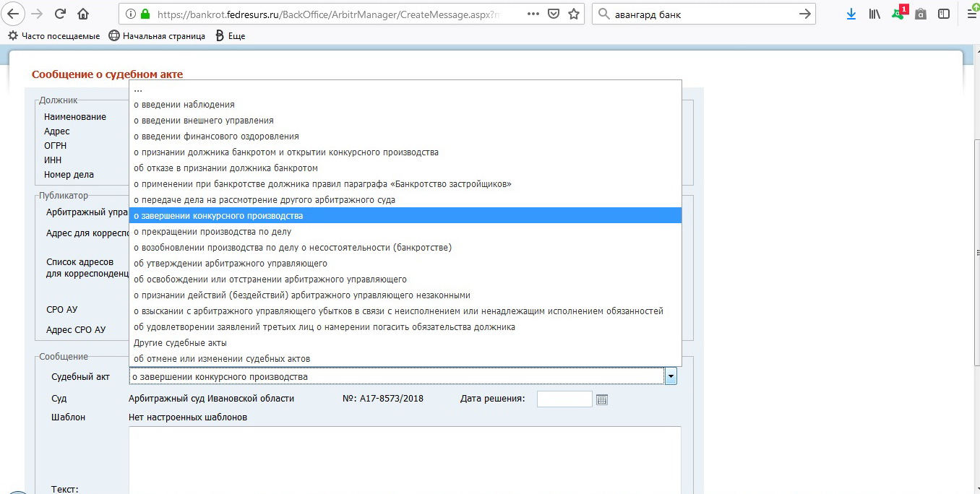The image size is (980, 494).
Task: Open the Firefox hamburger menu
Action: (x=971, y=14)
